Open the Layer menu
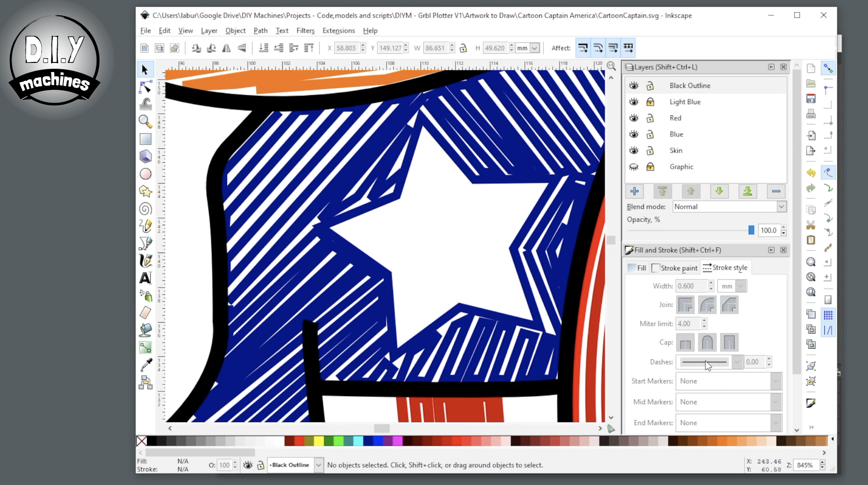This screenshot has width=868, height=485. click(209, 31)
